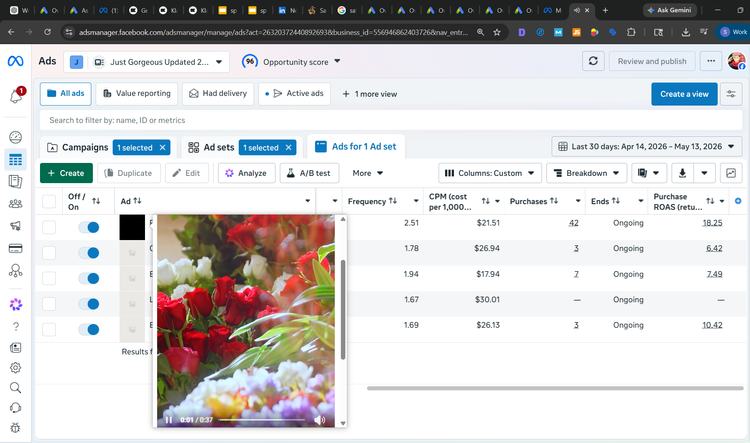This screenshot has height=443, width=750.
Task: Check the ad row with $21.51 CPM
Action: (x=49, y=227)
